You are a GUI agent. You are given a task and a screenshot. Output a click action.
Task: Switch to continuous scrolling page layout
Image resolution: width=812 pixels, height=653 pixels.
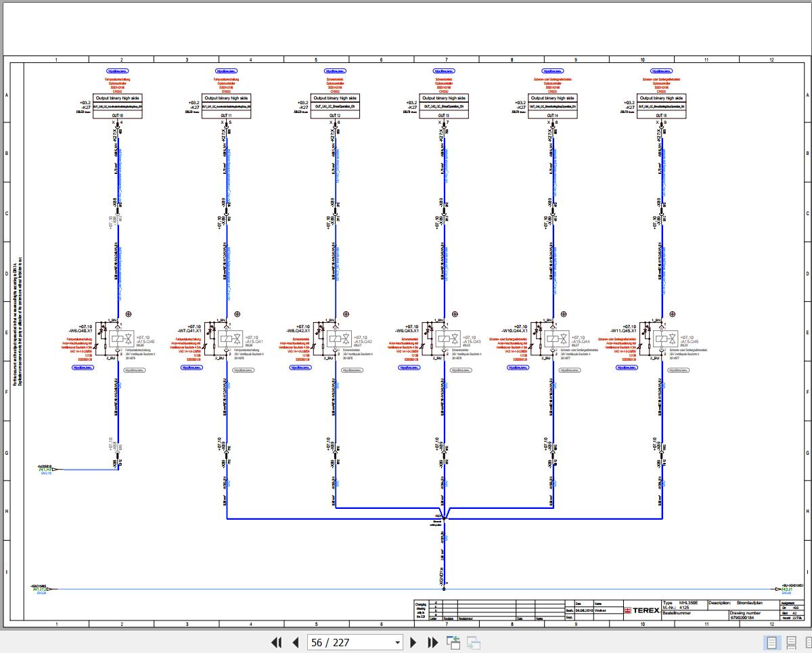[790, 642]
